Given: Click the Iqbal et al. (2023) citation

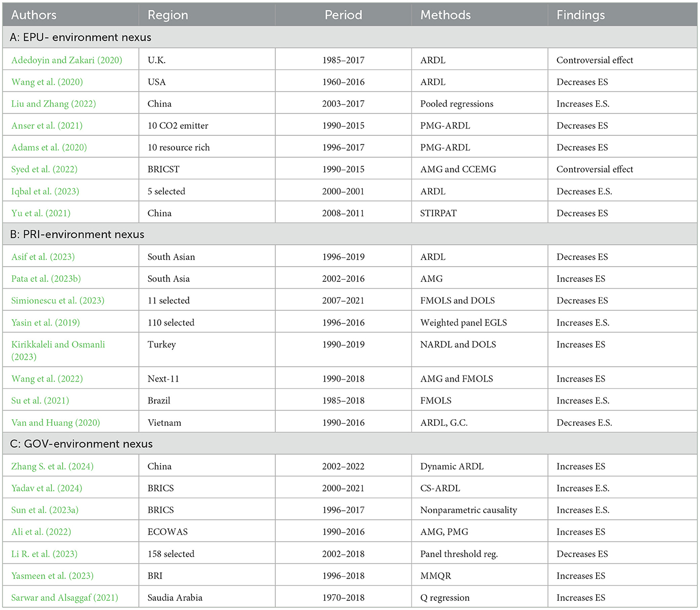Looking at the screenshot, I should click(x=45, y=191).
